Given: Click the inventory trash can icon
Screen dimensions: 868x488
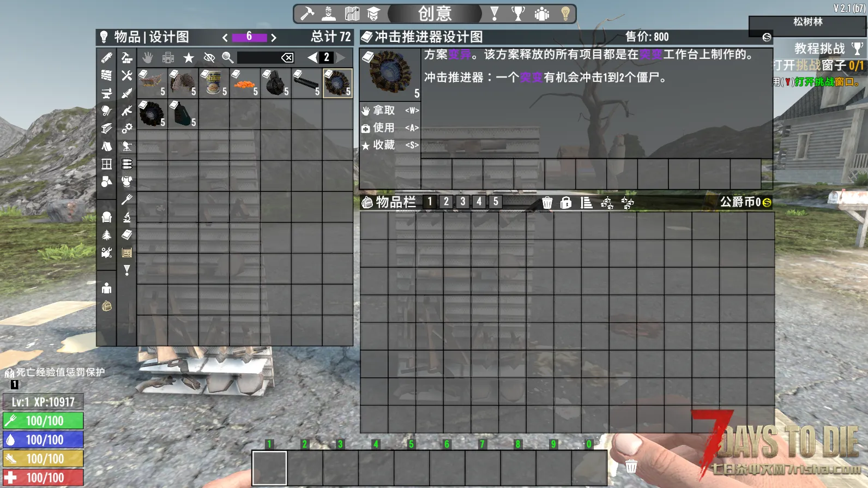Looking at the screenshot, I should [x=547, y=203].
